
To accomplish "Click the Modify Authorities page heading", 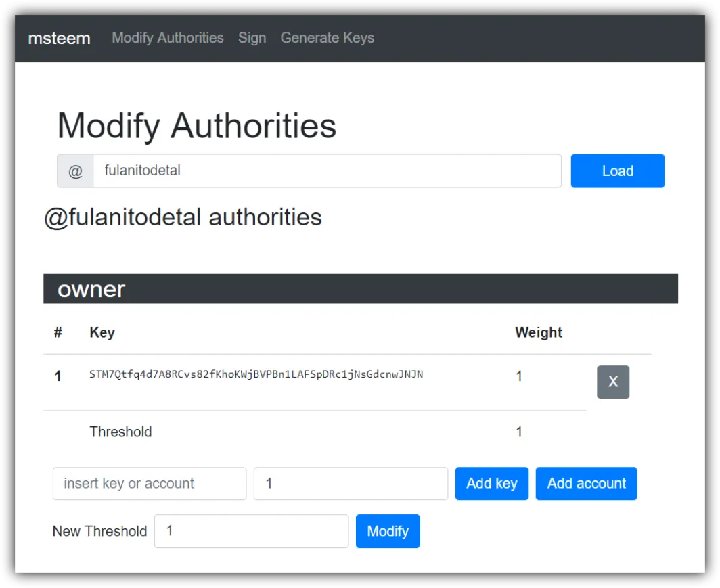I will click(196, 126).
